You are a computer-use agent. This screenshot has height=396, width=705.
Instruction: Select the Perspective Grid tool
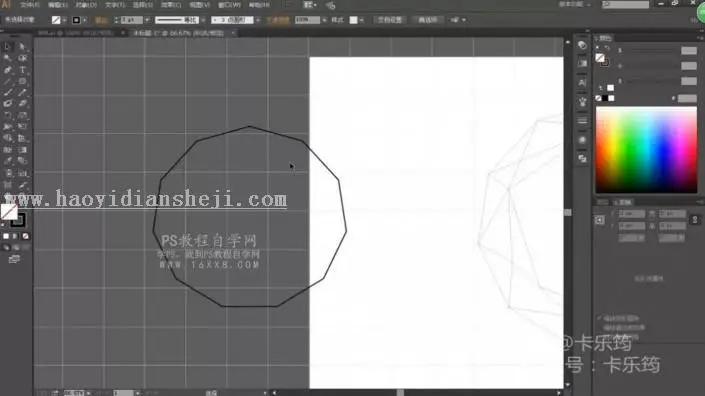point(22,138)
